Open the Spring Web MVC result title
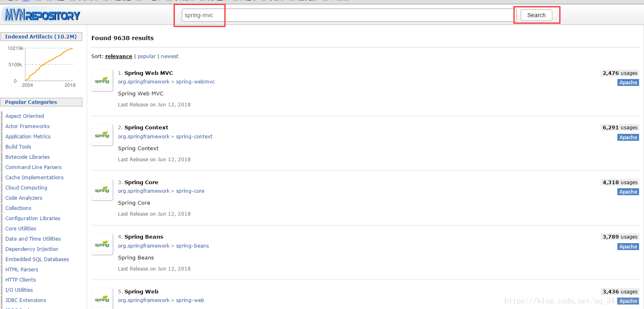The width and height of the screenshot is (644, 309). (149, 73)
